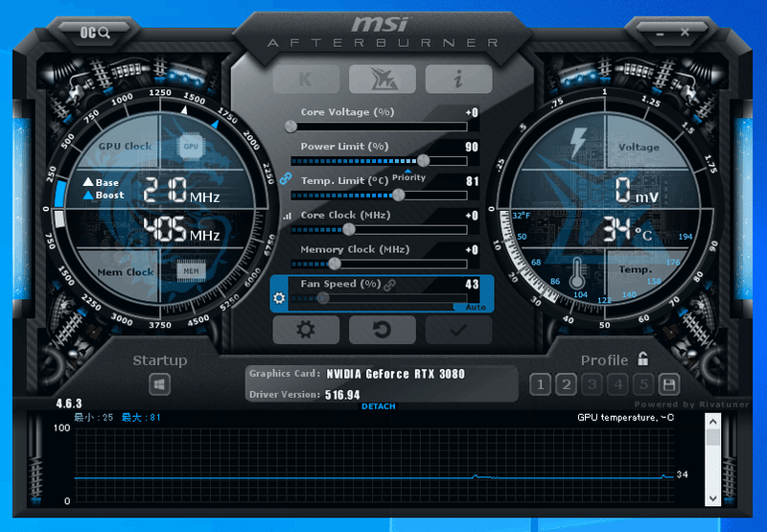Image resolution: width=767 pixels, height=532 pixels.
Task: Click the 34 °C temperature readout
Action: point(627,230)
